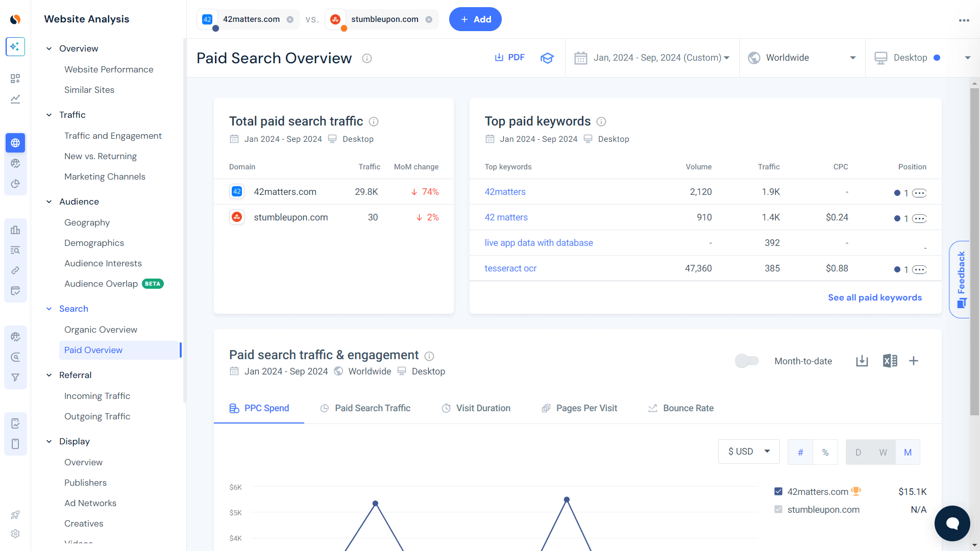Click the add new site plus icon
The image size is (980, 551).
pos(464,19)
